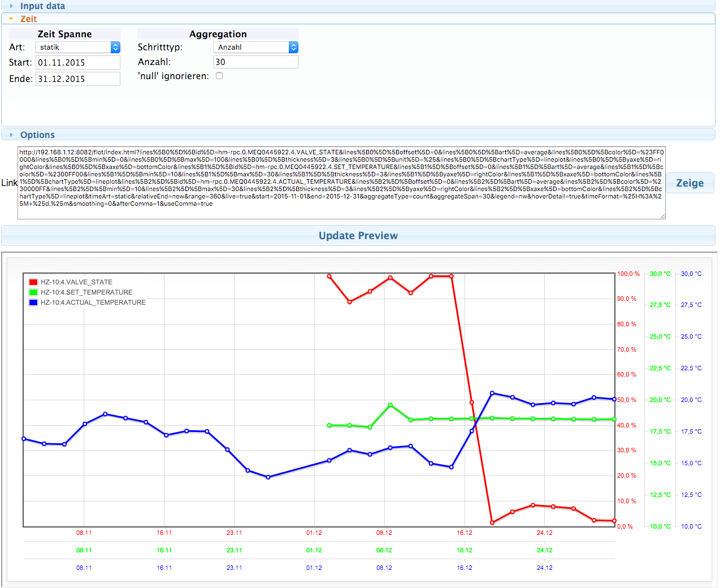
Task: Click the green 30,0 °C axis label
Action: point(660,274)
